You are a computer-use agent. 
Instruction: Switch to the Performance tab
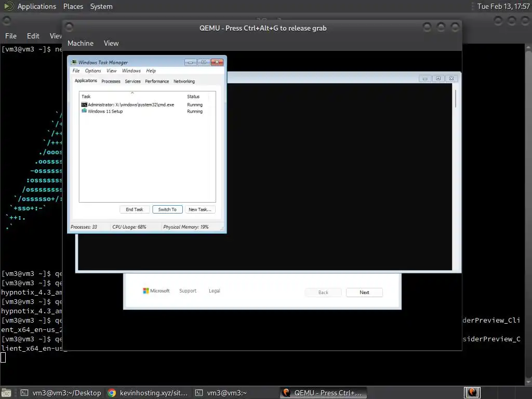(x=157, y=82)
